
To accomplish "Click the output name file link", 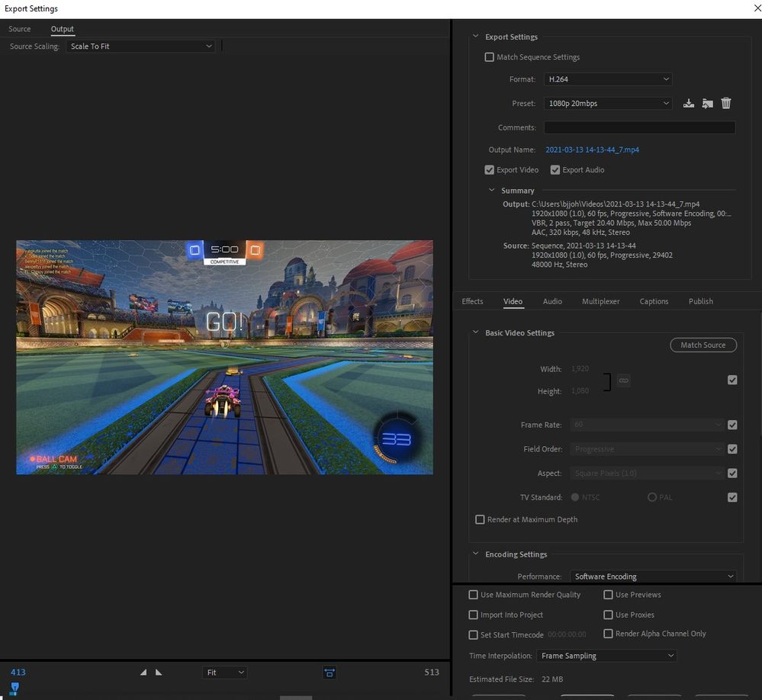I will pos(592,150).
